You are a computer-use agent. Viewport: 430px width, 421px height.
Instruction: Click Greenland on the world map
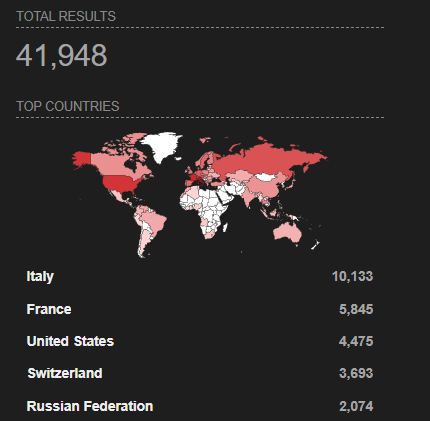(161, 145)
